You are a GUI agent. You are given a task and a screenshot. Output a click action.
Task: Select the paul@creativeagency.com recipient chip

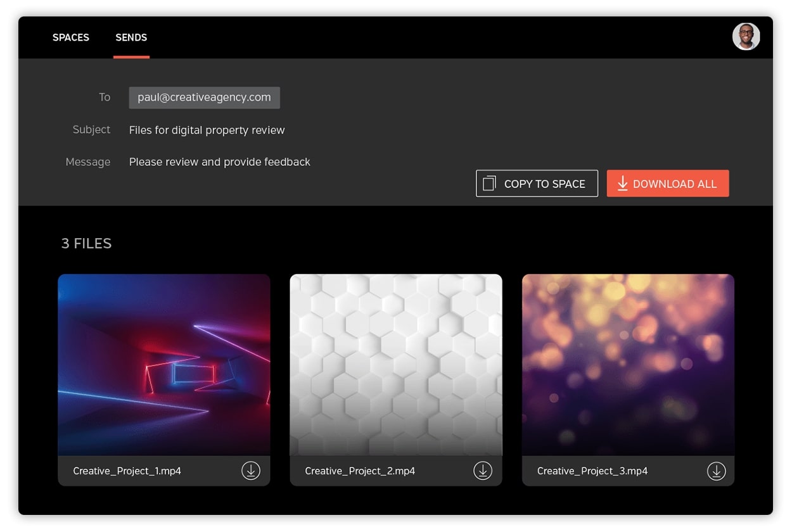[x=204, y=98]
